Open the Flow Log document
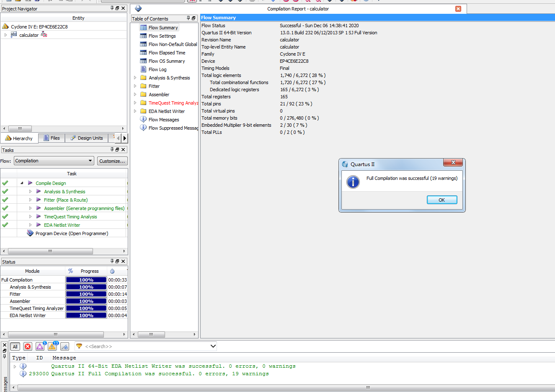Image resolution: width=555 pixels, height=392 pixels. (x=157, y=69)
